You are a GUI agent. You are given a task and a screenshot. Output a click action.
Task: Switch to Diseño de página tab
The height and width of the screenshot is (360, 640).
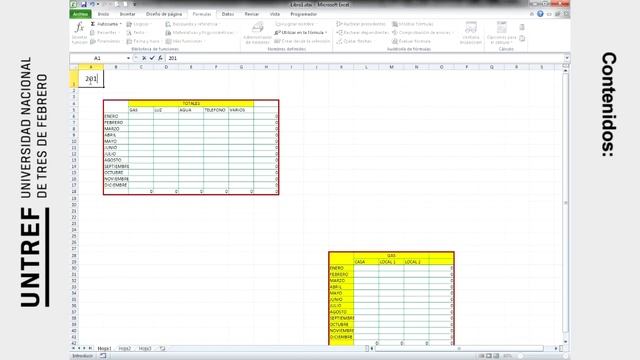point(164,14)
